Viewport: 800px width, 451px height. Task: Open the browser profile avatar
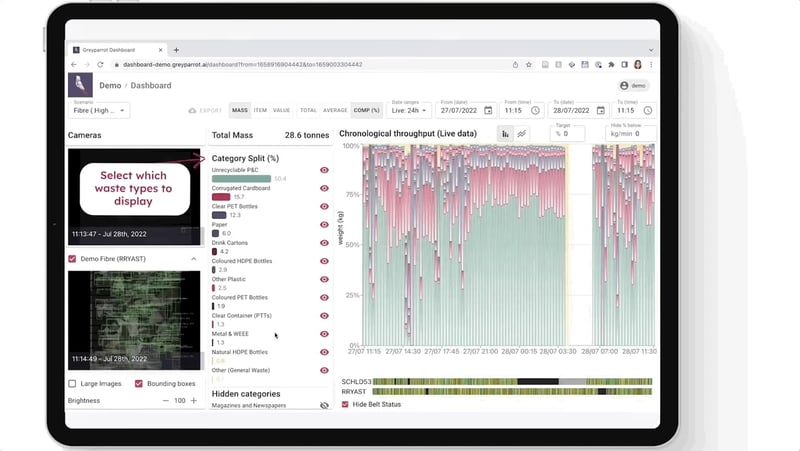[638, 65]
